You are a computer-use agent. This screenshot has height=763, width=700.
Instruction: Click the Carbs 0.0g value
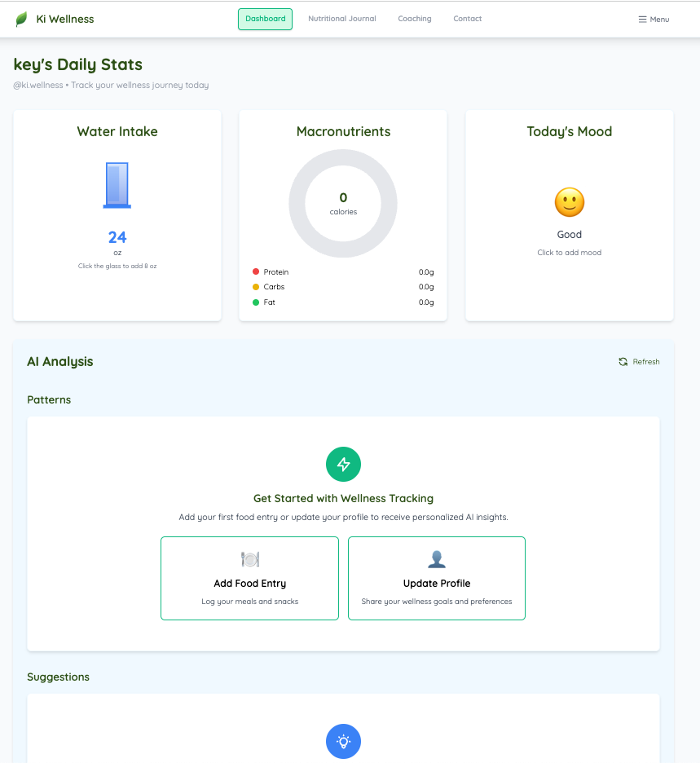pyautogui.click(x=426, y=287)
